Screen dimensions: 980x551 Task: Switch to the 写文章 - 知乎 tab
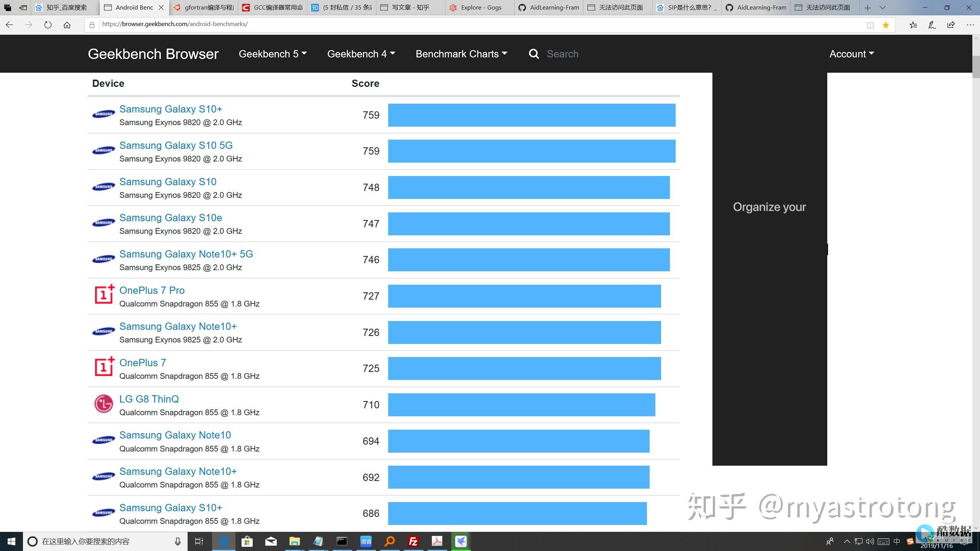point(411,8)
